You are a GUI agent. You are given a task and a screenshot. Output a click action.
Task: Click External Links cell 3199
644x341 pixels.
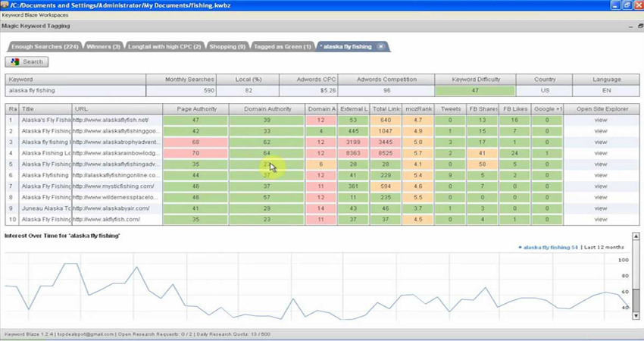click(x=353, y=142)
